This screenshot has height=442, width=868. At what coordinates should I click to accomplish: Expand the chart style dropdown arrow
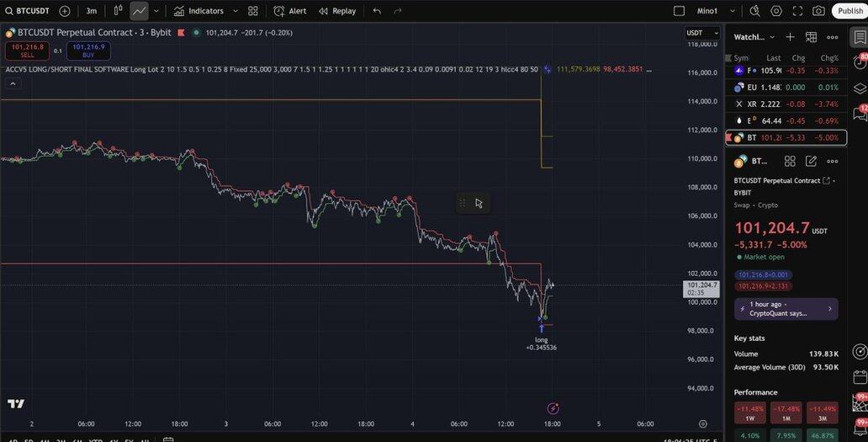pos(156,11)
